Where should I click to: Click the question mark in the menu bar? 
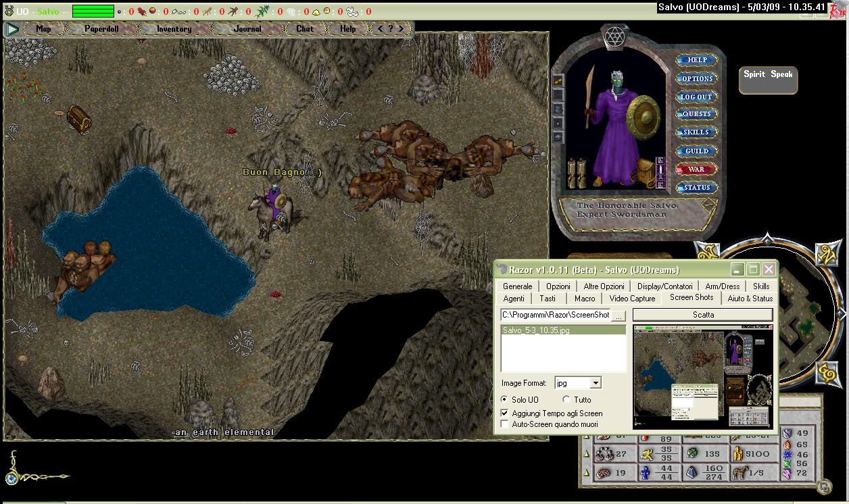(391, 29)
